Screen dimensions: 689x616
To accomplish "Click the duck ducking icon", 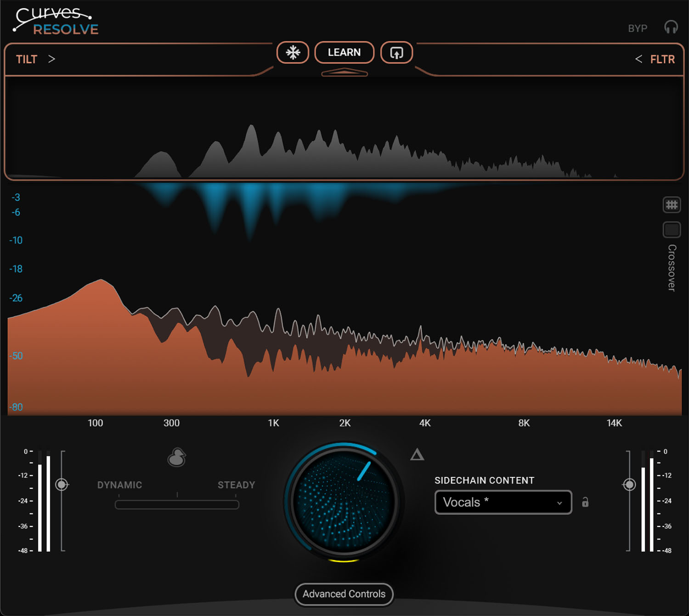I will (177, 458).
